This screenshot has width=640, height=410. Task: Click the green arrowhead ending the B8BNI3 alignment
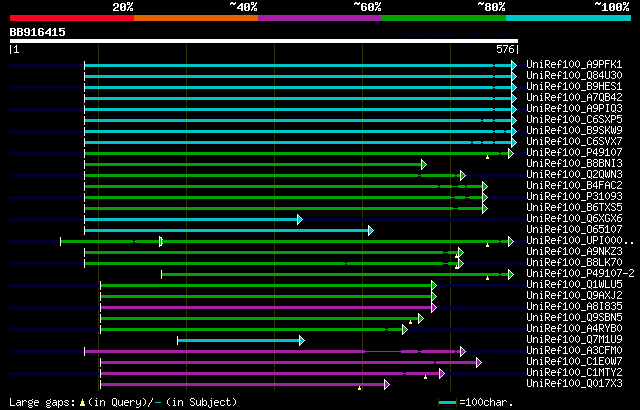tap(424, 164)
